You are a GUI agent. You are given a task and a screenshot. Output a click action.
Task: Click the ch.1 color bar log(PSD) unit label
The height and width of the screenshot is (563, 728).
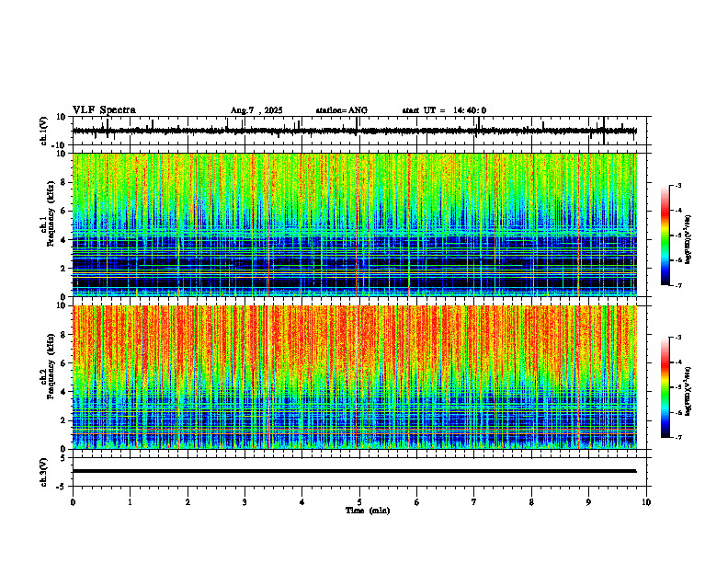688,239
